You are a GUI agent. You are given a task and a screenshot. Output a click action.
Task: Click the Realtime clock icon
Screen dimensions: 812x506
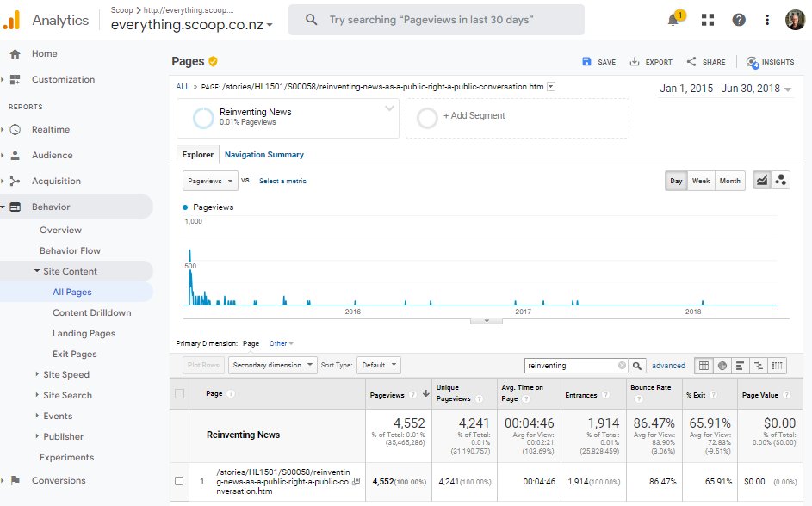15,129
